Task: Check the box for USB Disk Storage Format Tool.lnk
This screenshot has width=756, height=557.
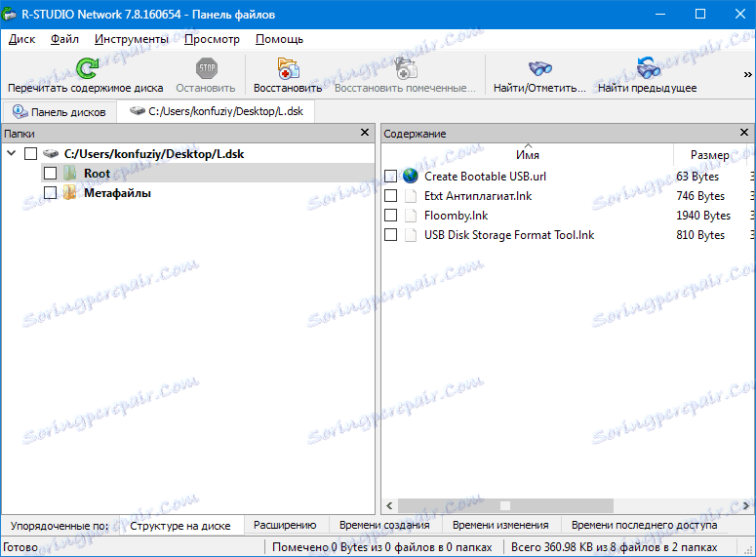Action: tap(390, 235)
